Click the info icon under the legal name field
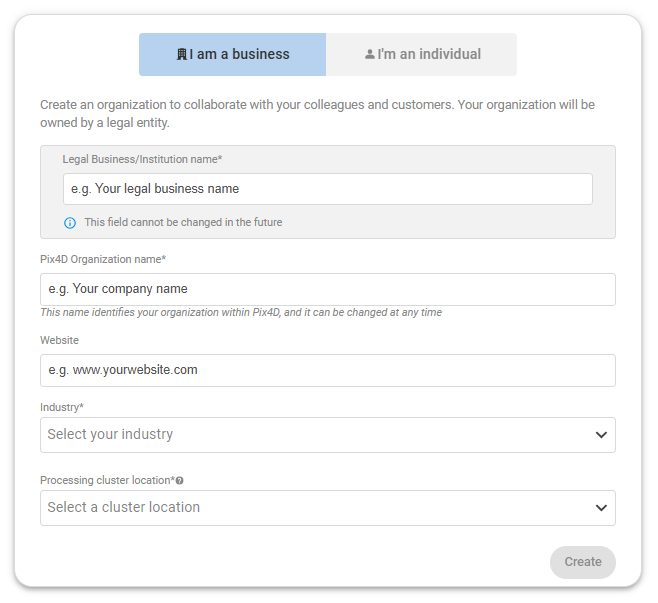This screenshot has width=658, height=603. (x=70, y=223)
